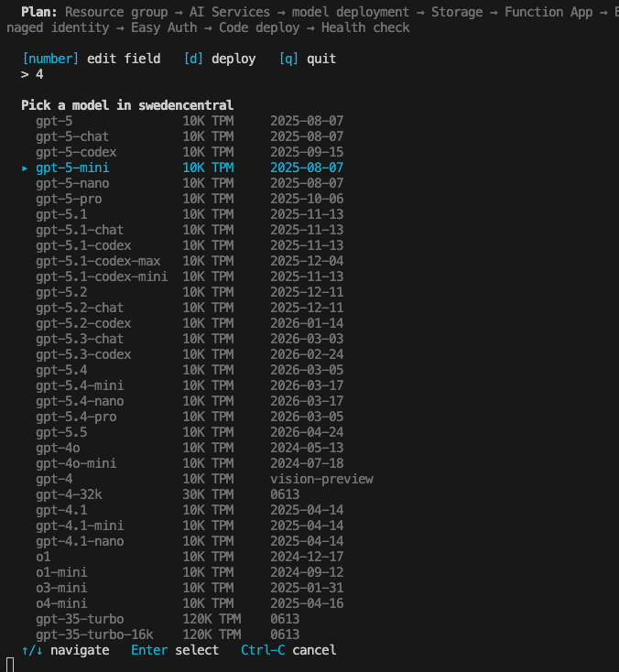619x672 pixels.
Task: Pick the o4-mini model row
Action: coord(190,603)
